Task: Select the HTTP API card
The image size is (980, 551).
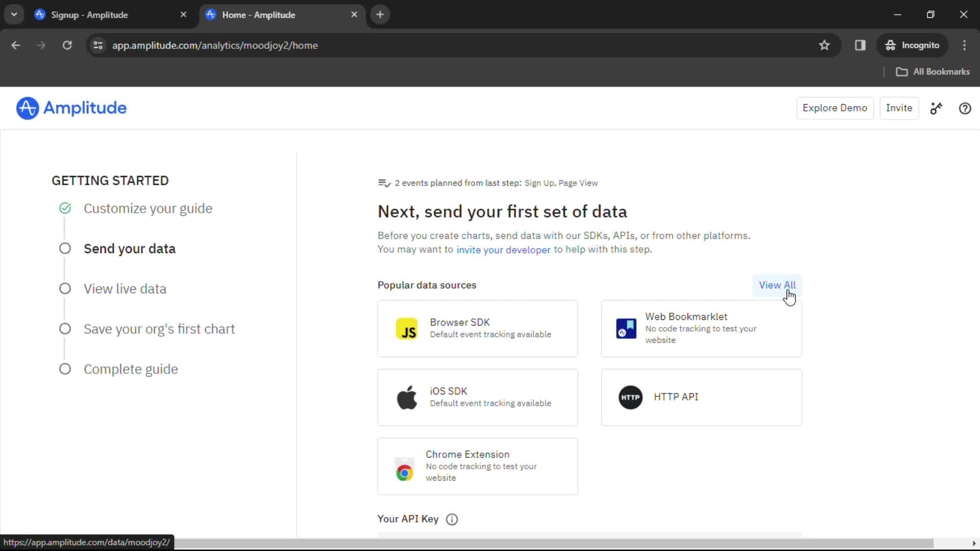Action: (701, 397)
